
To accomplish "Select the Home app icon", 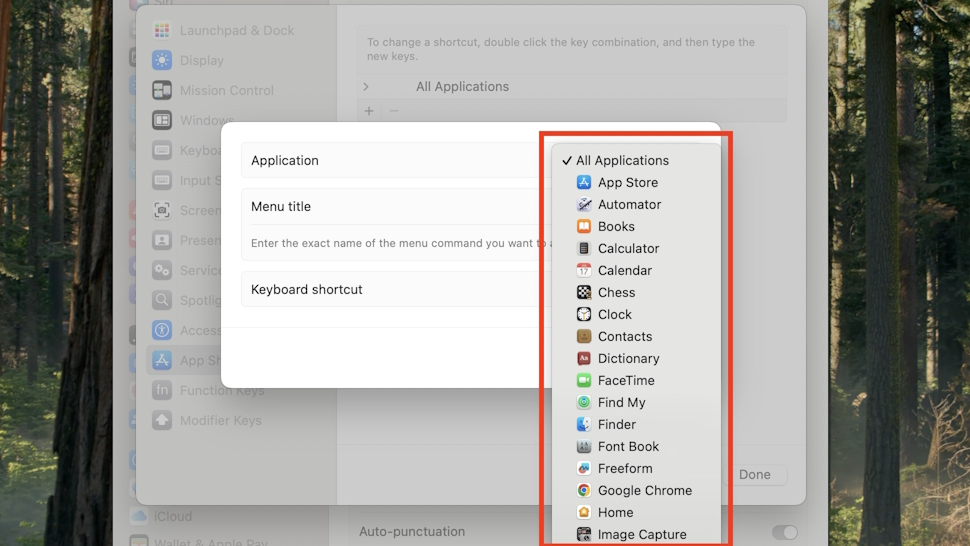I will pos(583,512).
